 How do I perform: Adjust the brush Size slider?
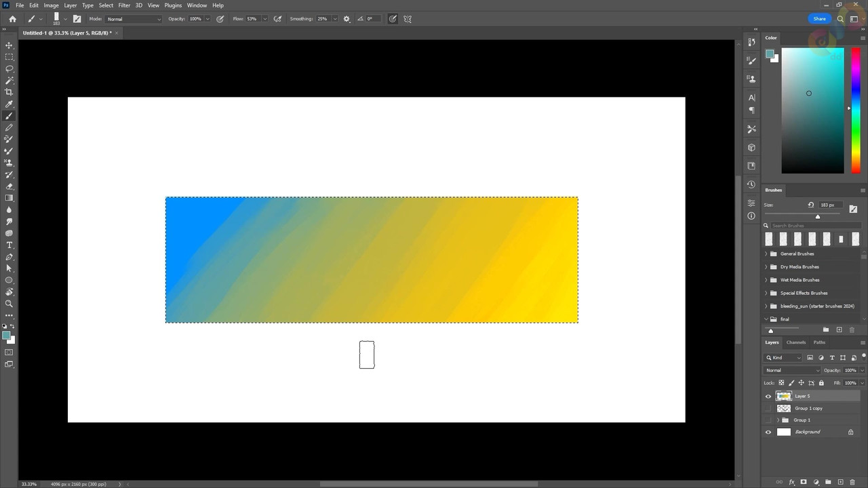(818, 216)
